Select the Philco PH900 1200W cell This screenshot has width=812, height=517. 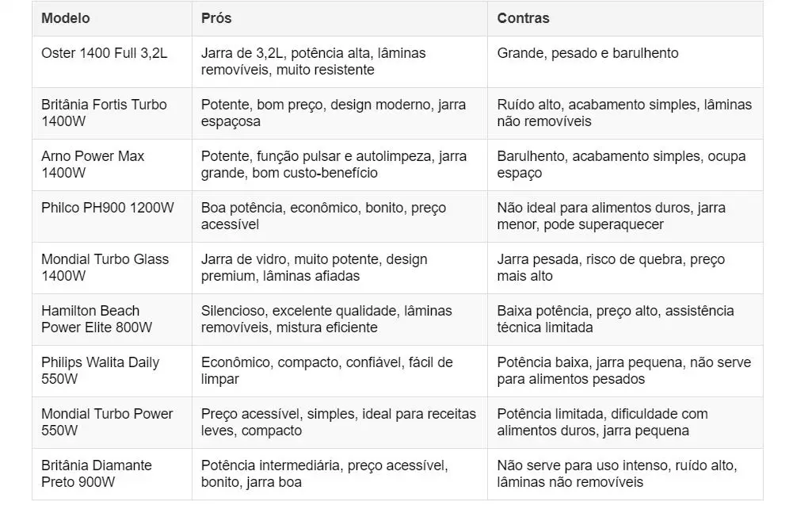[108, 209]
